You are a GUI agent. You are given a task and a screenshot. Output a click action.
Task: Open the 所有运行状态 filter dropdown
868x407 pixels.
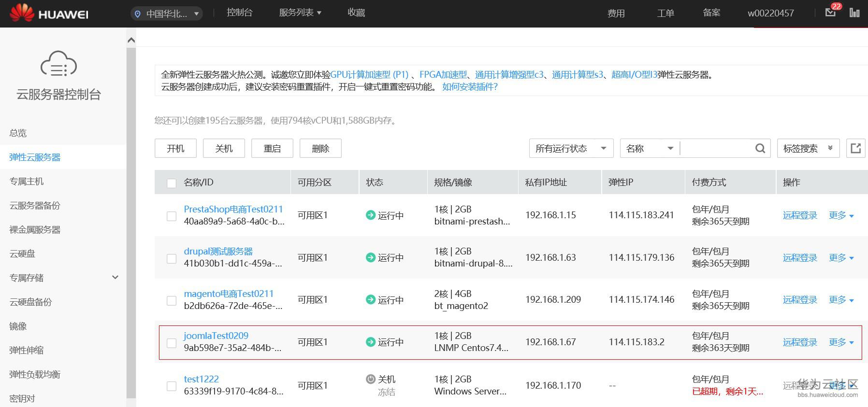571,148
